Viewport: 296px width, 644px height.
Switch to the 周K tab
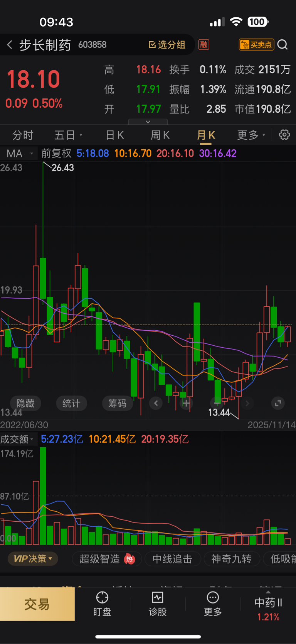(x=160, y=135)
